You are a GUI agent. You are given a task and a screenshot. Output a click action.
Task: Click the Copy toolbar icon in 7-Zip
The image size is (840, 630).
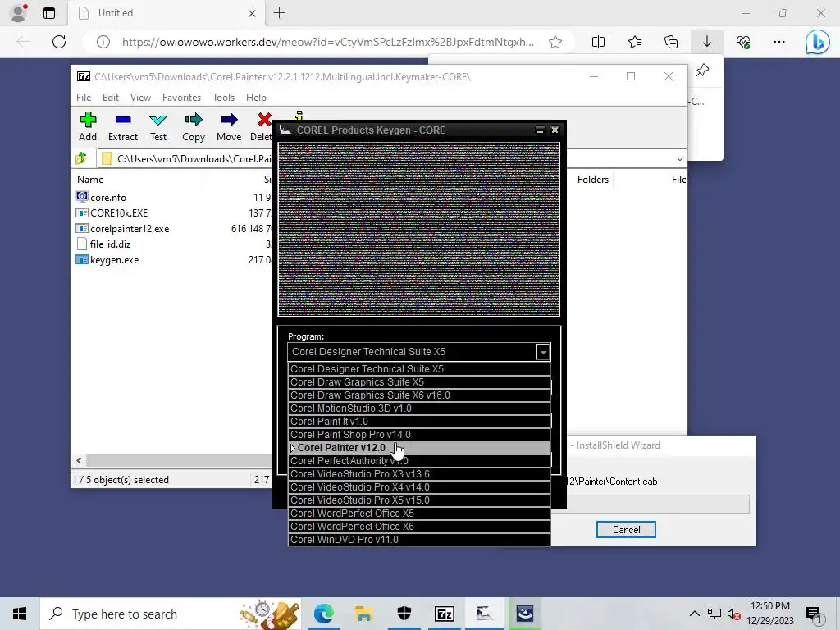[194, 127]
